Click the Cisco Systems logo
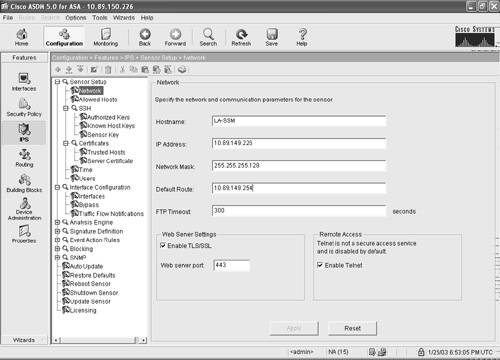The width and height of the screenshot is (500, 360). tap(475, 36)
